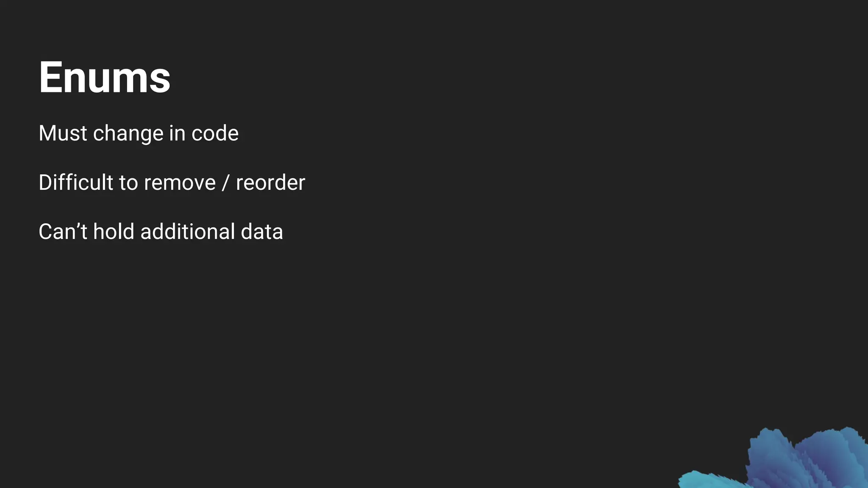
Task: Click the word code in first bullet
Action: click(x=215, y=133)
